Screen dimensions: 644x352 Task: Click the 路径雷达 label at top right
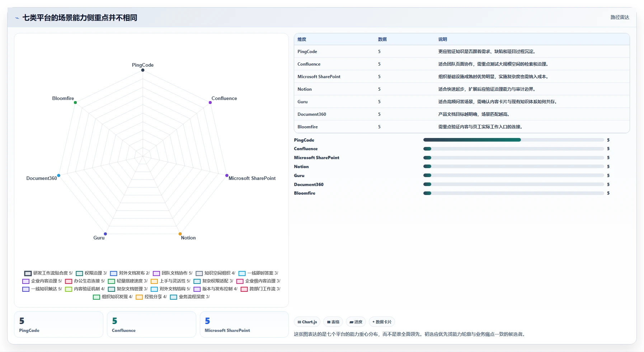tap(620, 17)
